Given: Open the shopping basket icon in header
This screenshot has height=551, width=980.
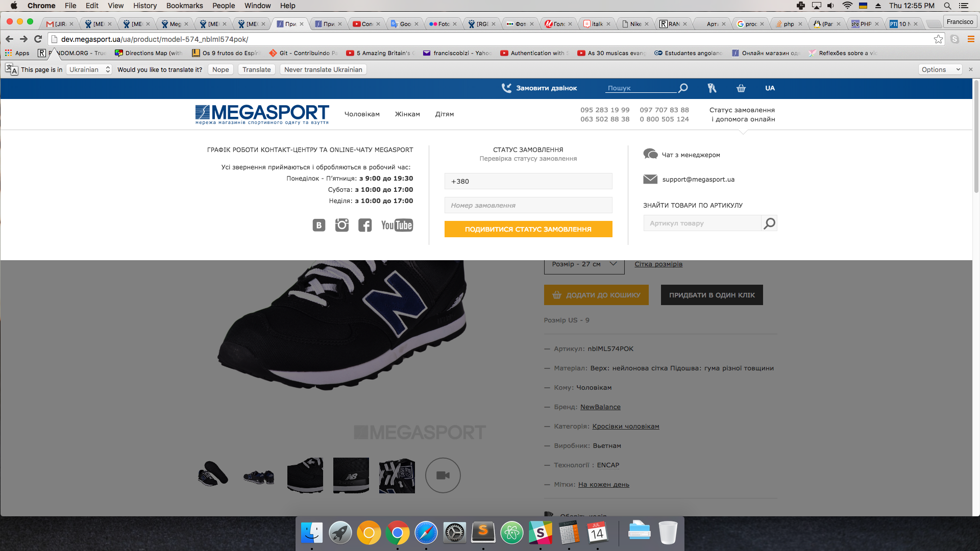Looking at the screenshot, I should pyautogui.click(x=741, y=88).
